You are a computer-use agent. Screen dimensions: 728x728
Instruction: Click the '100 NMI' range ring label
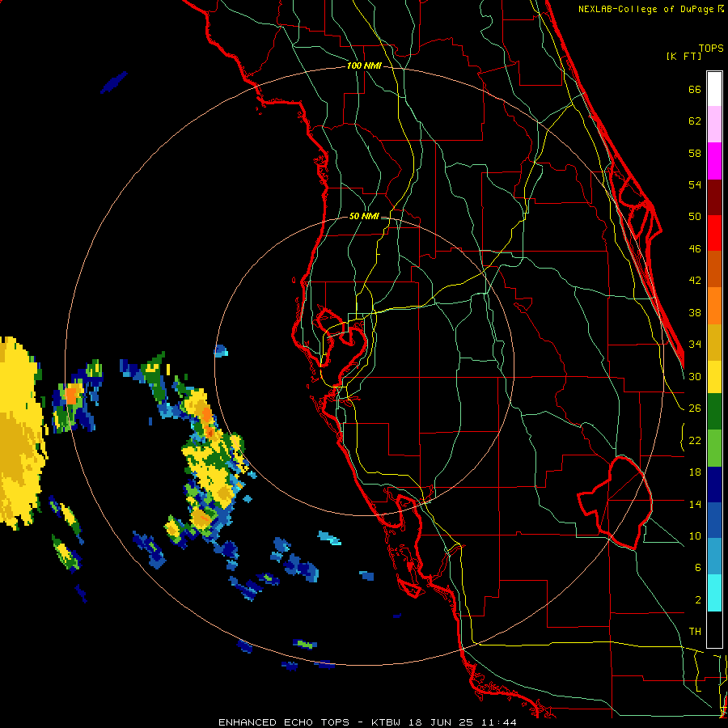(x=364, y=66)
